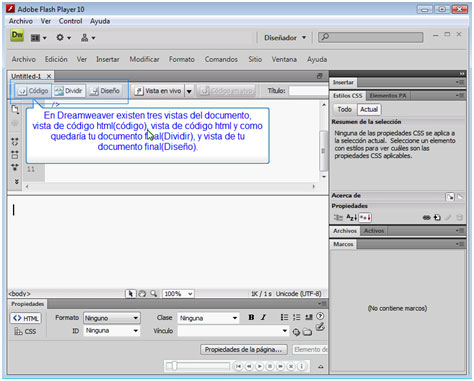Open the Clase Ninguna dropdown
The height and width of the screenshot is (381, 474).
point(208,318)
